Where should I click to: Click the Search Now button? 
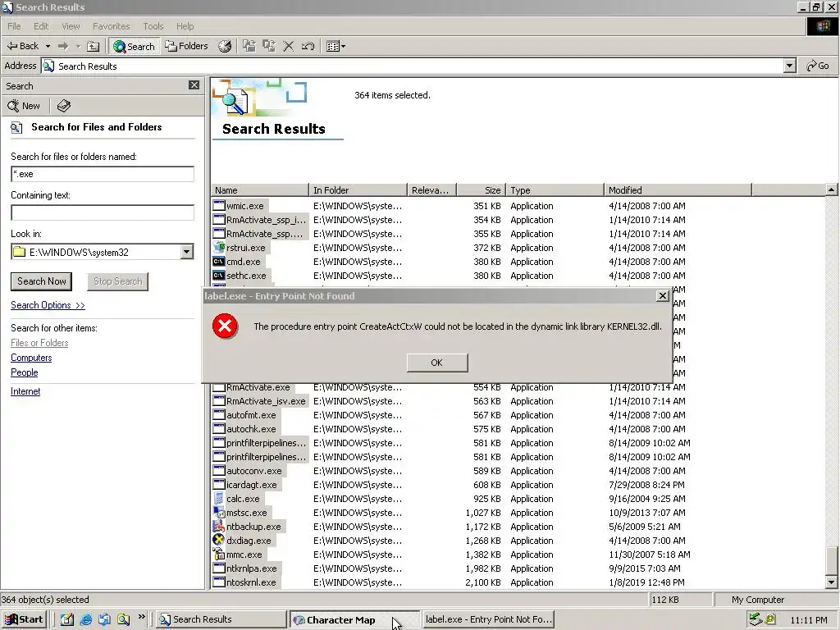(x=41, y=281)
